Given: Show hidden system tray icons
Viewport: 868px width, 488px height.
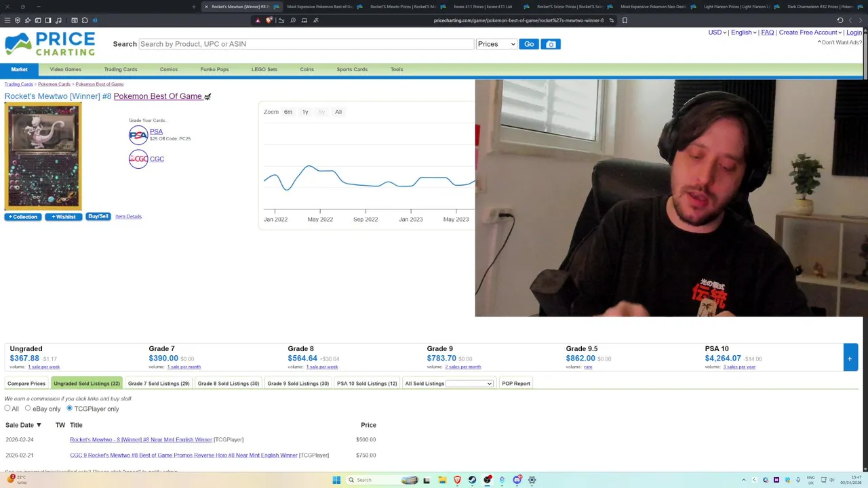Looking at the screenshot, I should point(743,480).
